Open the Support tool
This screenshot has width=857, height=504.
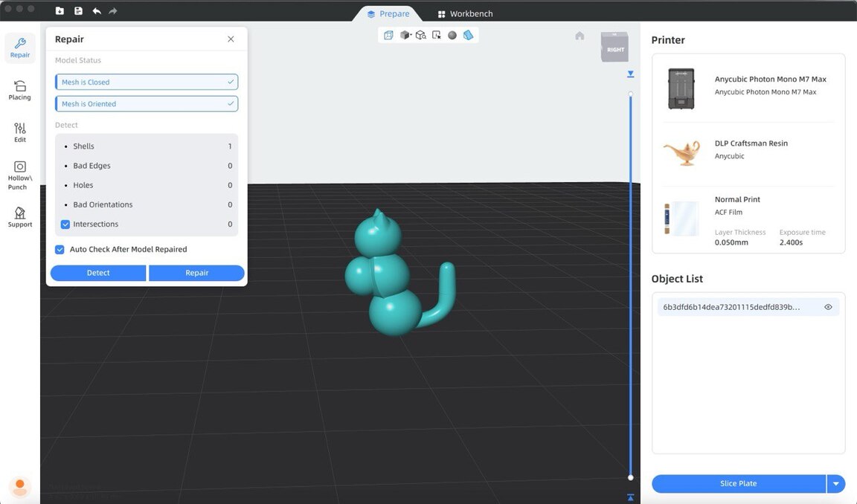coord(20,217)
